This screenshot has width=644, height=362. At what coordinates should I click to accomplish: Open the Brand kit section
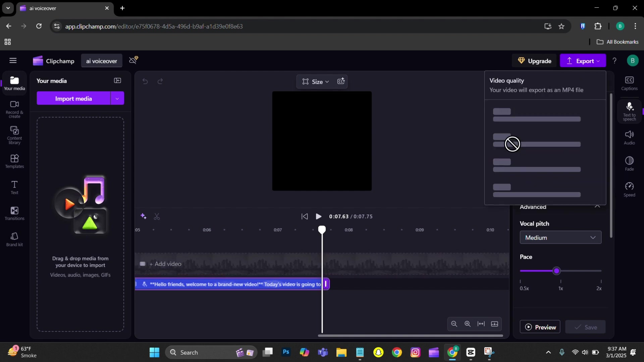[x=14, y=239]
